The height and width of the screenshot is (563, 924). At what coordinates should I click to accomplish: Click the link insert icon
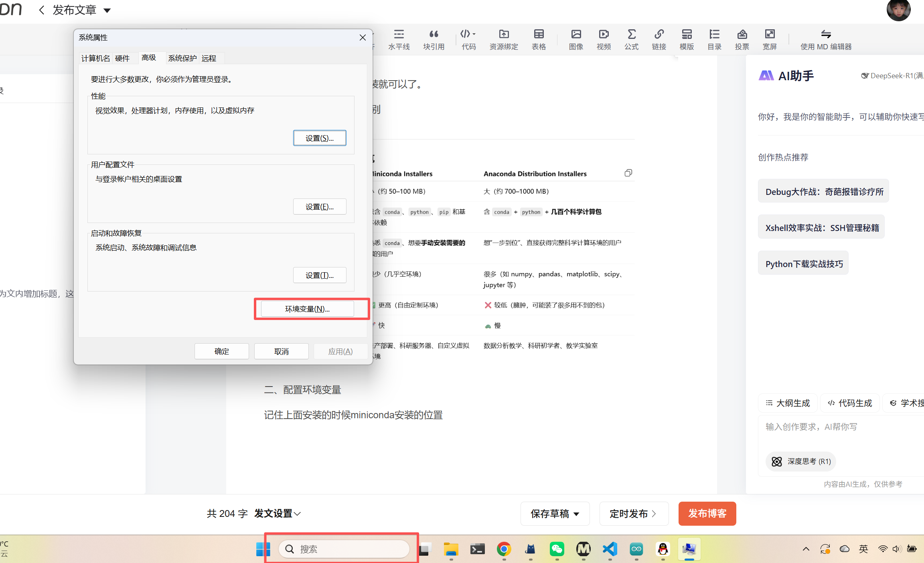tap(659, 39)
